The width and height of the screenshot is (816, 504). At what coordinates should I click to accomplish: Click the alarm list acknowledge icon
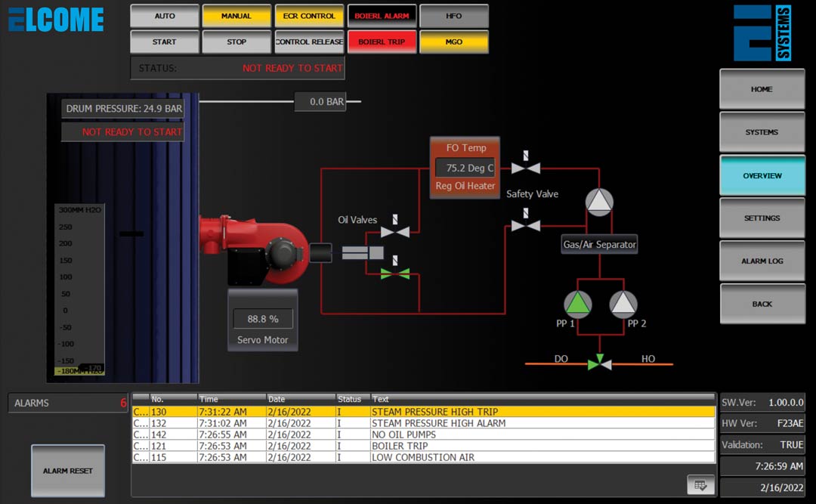pos(700,485)
